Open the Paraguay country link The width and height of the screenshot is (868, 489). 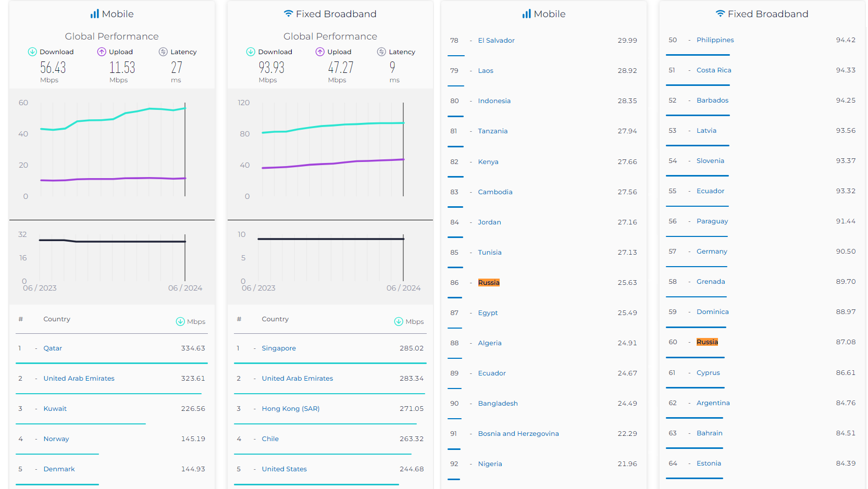tap(712, 221)
